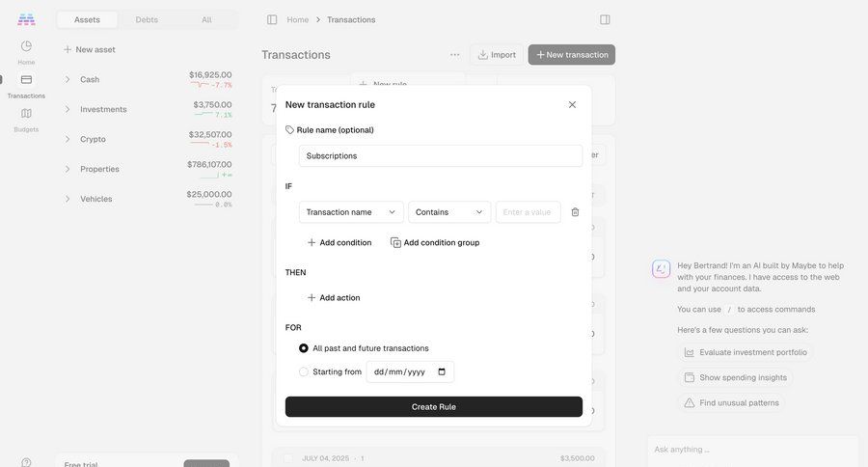Delete the condition using trash icon
Image resolution: width=868 pixels, height=467 pixels.
pos(575,212)
